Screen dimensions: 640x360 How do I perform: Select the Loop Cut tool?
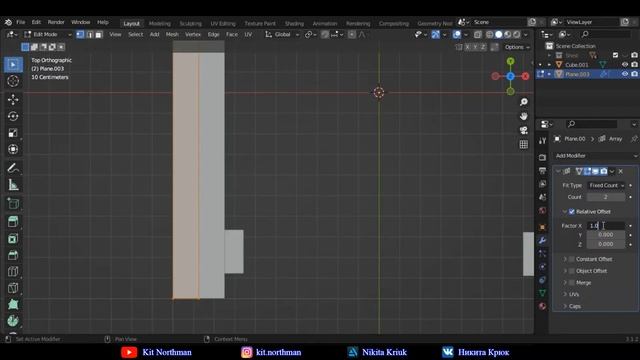tap(13, 271)
